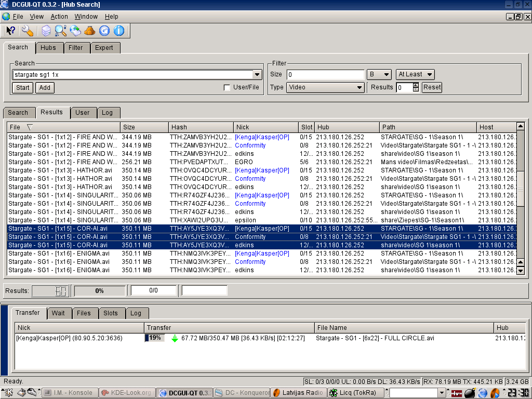Click the globe transfer toolbar icon
Screen dimensions: 532x399
(75, 31)
